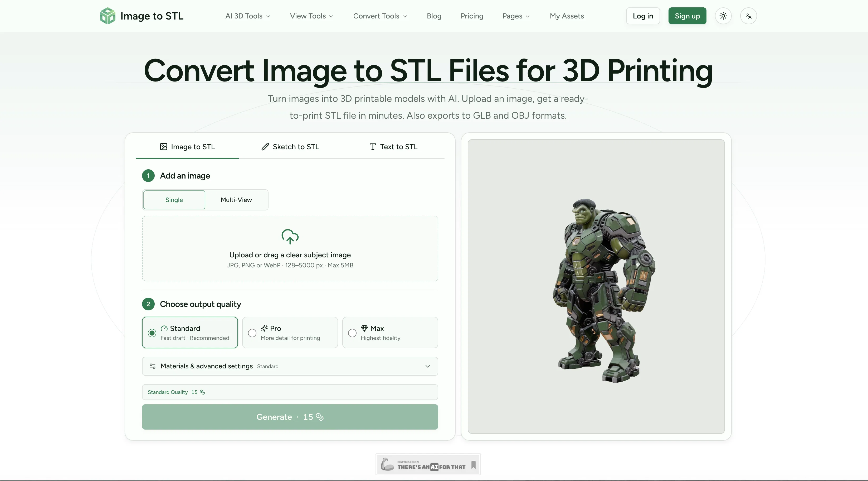Switch to the Sketch to STL tab
Screen dimensions: 868x481
tap(290, 147)
